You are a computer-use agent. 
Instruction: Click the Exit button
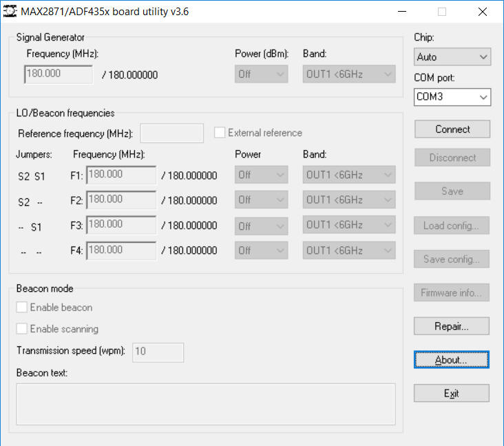(x=452, y=393)
